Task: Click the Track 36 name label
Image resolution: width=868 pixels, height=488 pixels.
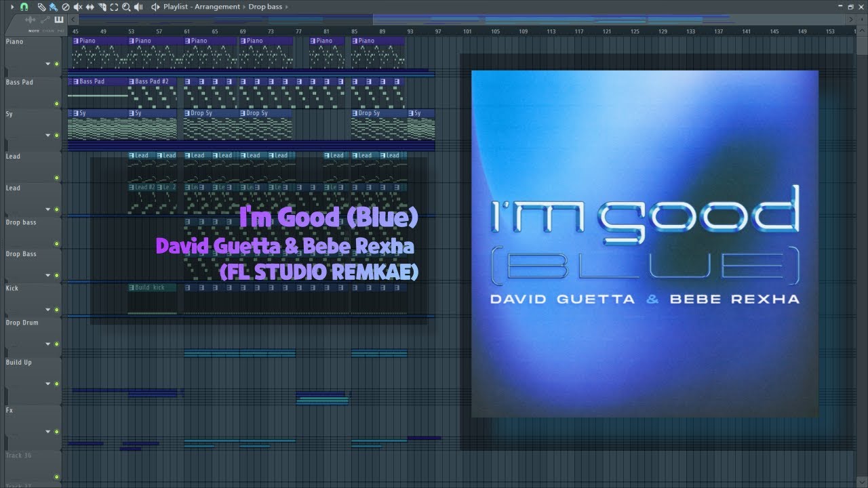Action: tap(18, 455)
